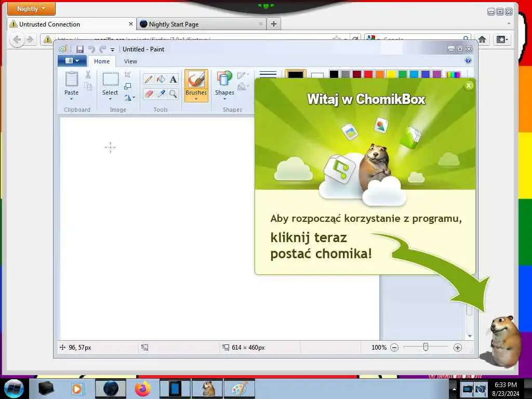Screen dimensions: 532x399
Task: Open the Select dropdown arrow
Action: (x=110, y=99)
